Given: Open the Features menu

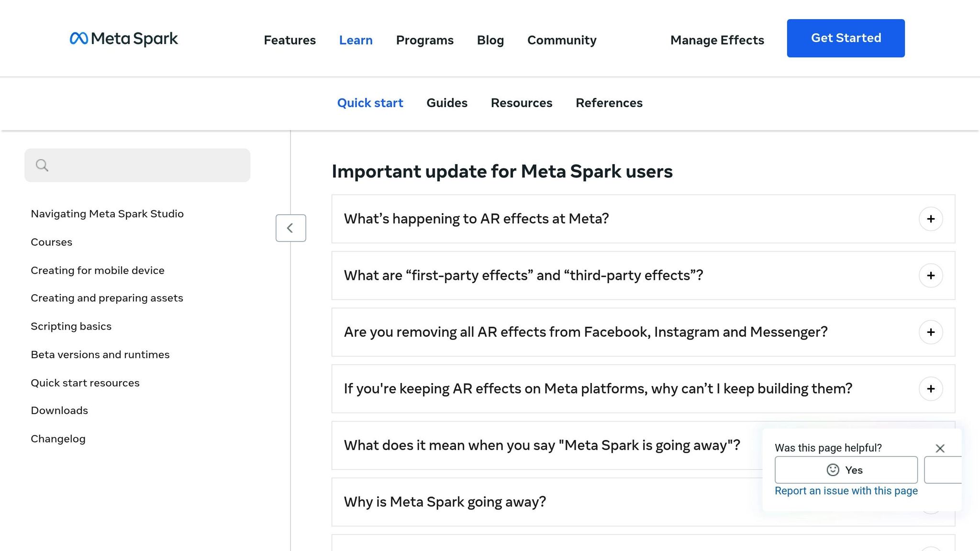Looking at the screenshot, I should (290, 40).
